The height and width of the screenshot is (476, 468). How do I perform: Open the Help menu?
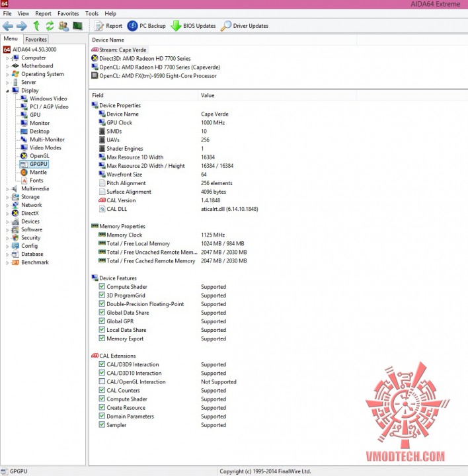point(110,14)
